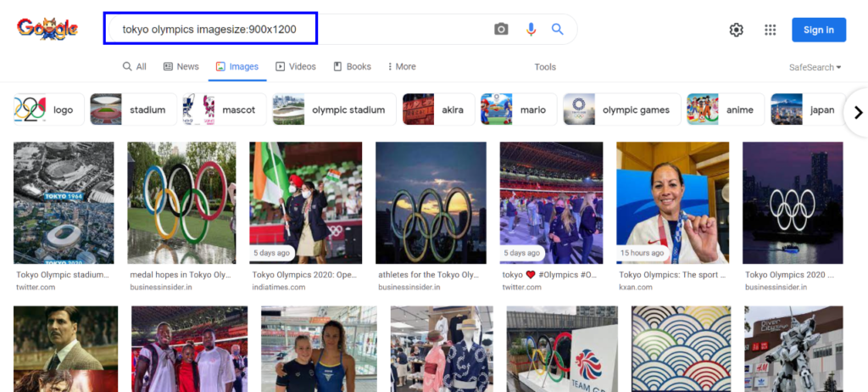Select the mascot filter chip
Screen dimensions: 868x392
(x=224, y=109)
